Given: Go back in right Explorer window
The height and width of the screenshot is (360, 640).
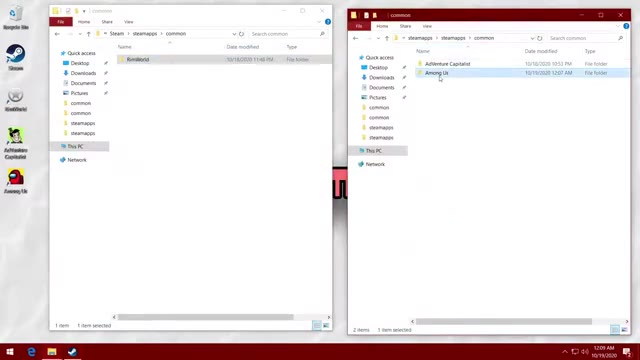Looking at the screenshot, I should pyautogui.click(x=356, y=38).
